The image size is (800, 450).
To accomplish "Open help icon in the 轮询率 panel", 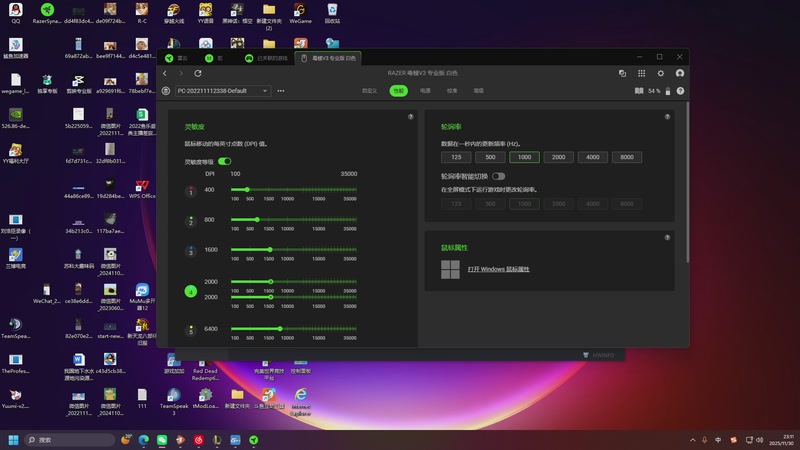I will point(667,117).
